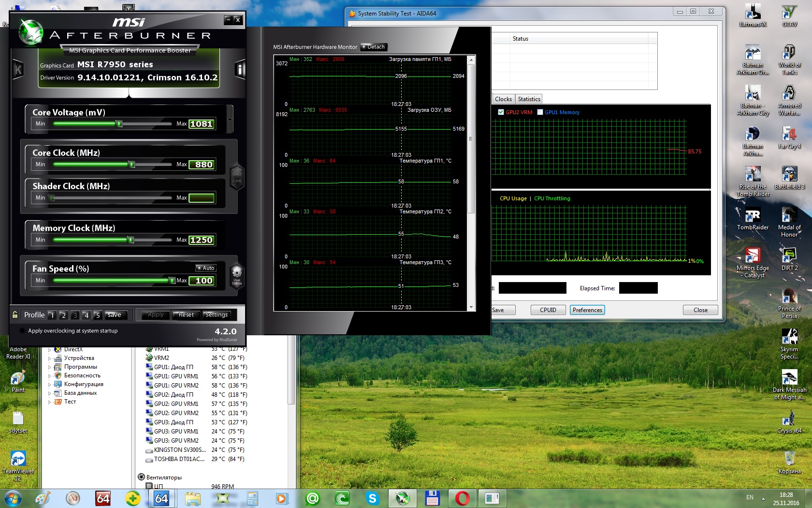Open the Paint desktop shortcut
812x508 pixels.
(18, 382)
